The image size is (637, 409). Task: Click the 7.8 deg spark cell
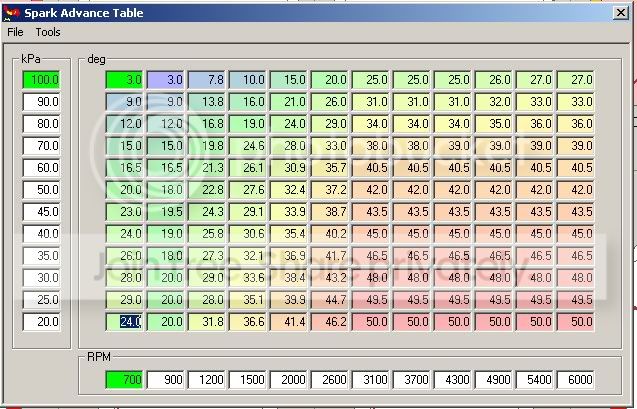(x=206, y=80)
